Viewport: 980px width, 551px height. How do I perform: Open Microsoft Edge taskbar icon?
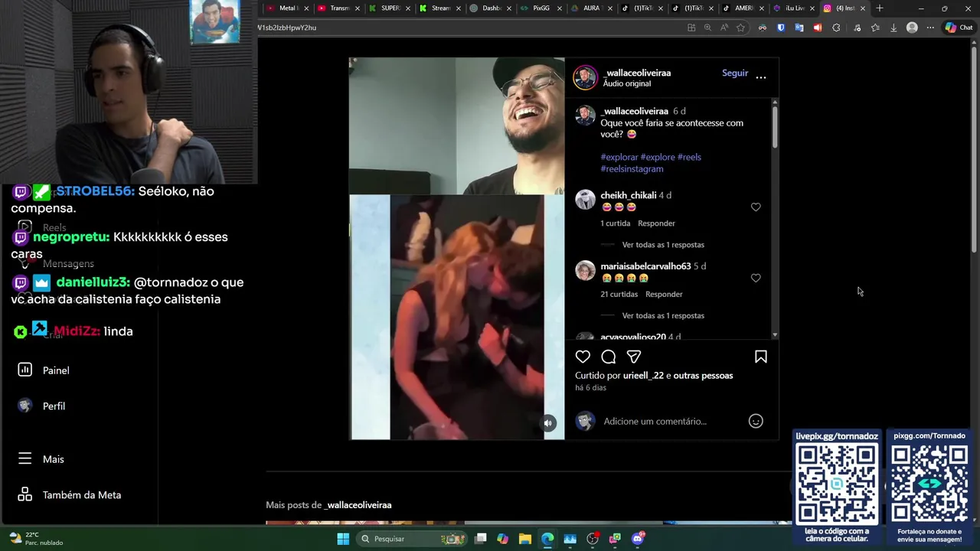pyautogui.click(x=547, y=539)
